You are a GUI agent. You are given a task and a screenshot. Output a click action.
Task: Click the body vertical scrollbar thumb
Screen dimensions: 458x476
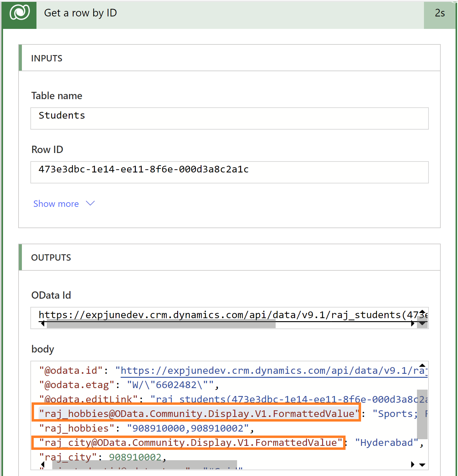click(422, 414)
